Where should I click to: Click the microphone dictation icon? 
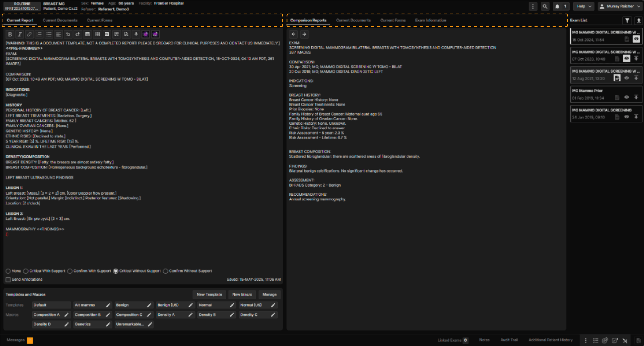(x=136, y=34)
